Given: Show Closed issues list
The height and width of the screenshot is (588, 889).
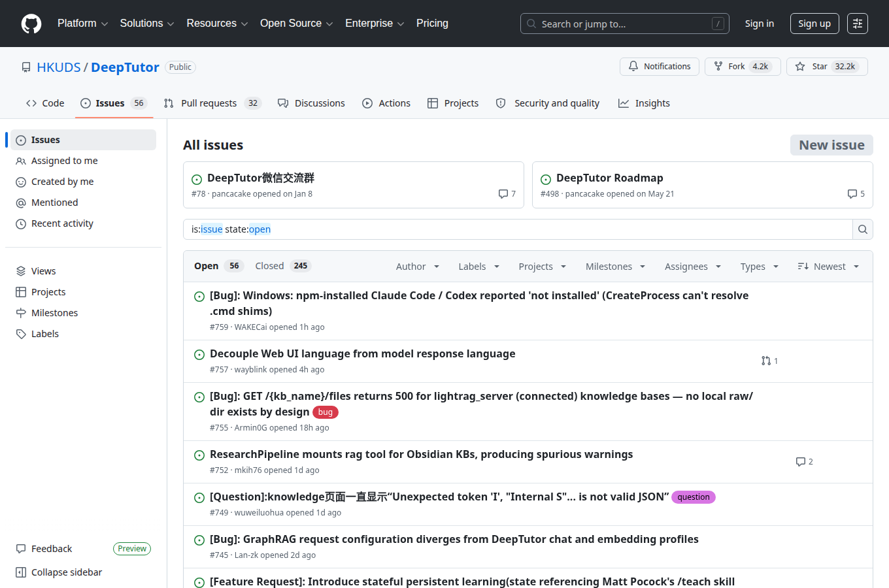Looking at the screenshot, I should click(x=283, y=266).
